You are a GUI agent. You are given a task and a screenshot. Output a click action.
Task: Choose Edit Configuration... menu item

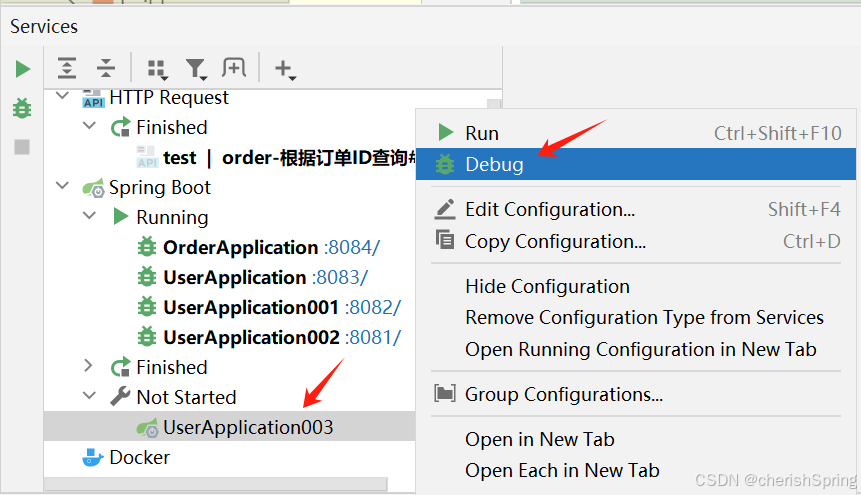tap(636, 209)
